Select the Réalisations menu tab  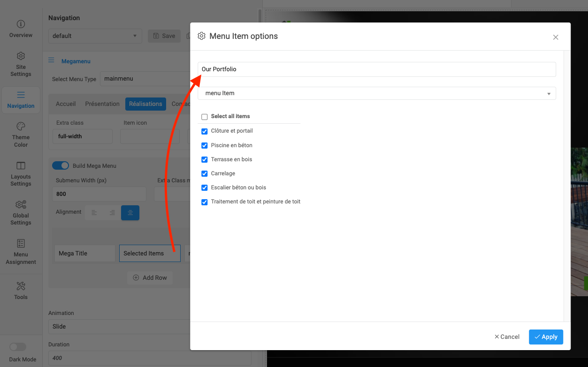145,104
